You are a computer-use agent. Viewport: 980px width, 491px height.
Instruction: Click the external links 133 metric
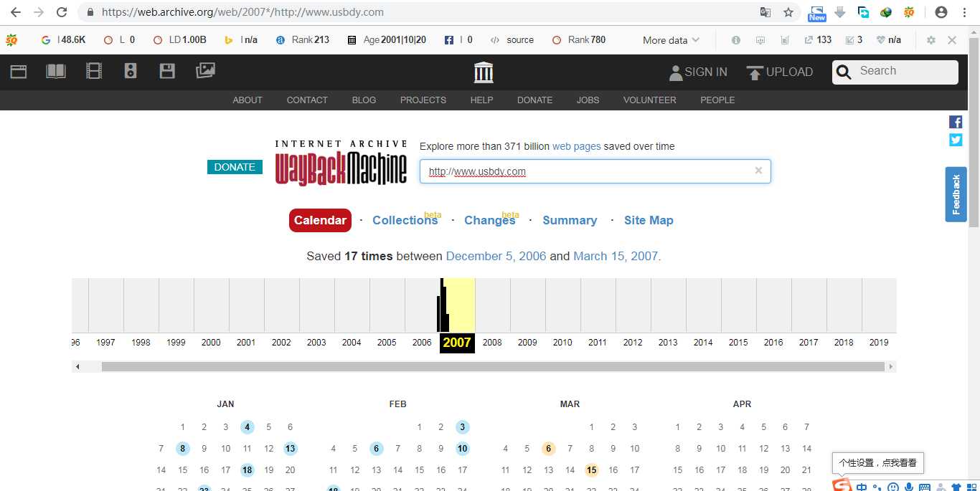pos(818,40)
